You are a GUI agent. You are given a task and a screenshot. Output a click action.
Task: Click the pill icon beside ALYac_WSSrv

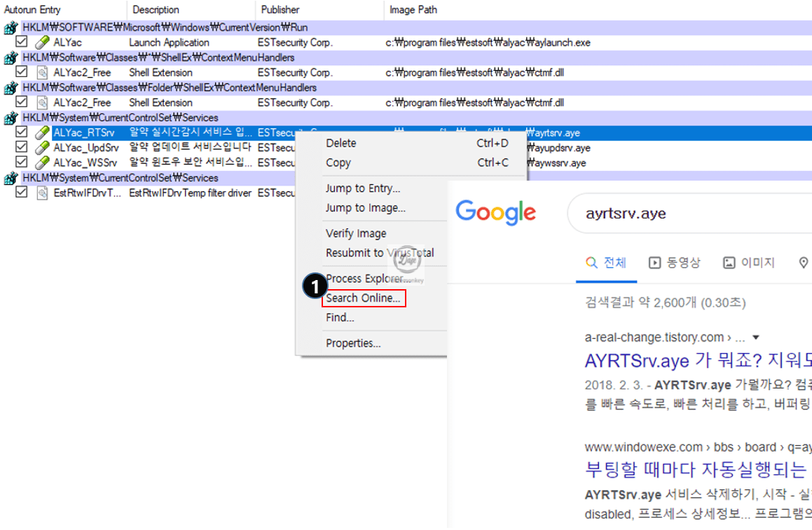[43, 162]
